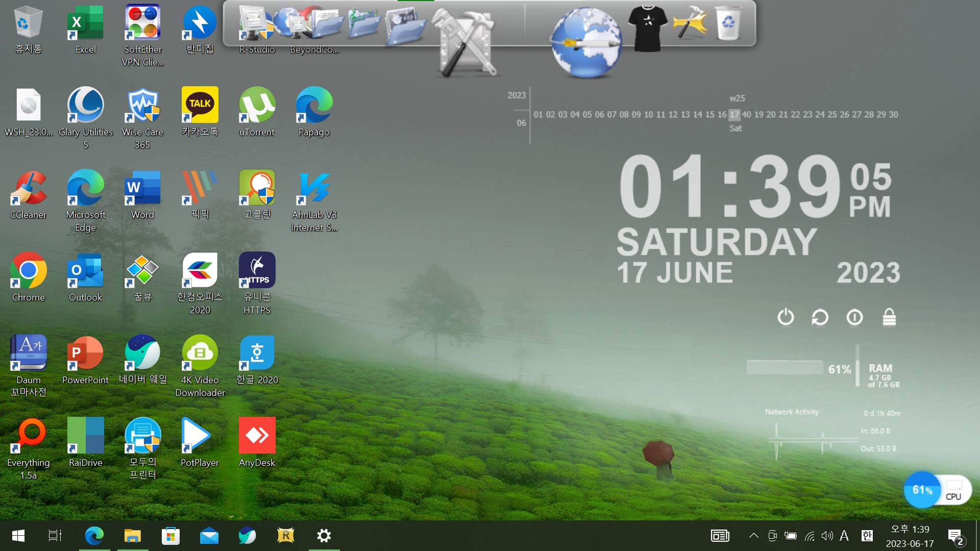The width and height of the screenshot is (980, 551).
Task: Open the volume control in the tray
Action: pos(827,536)
